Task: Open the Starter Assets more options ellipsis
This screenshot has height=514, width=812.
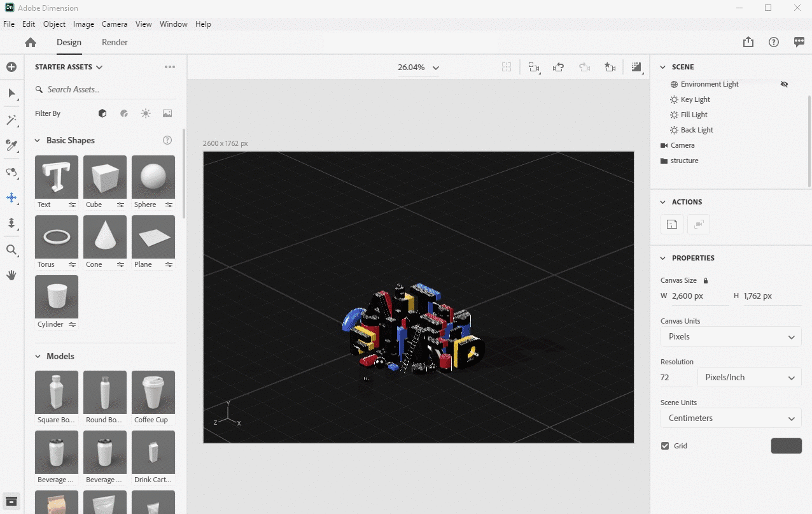Action: pyautogui.click(x=170, y=67)
